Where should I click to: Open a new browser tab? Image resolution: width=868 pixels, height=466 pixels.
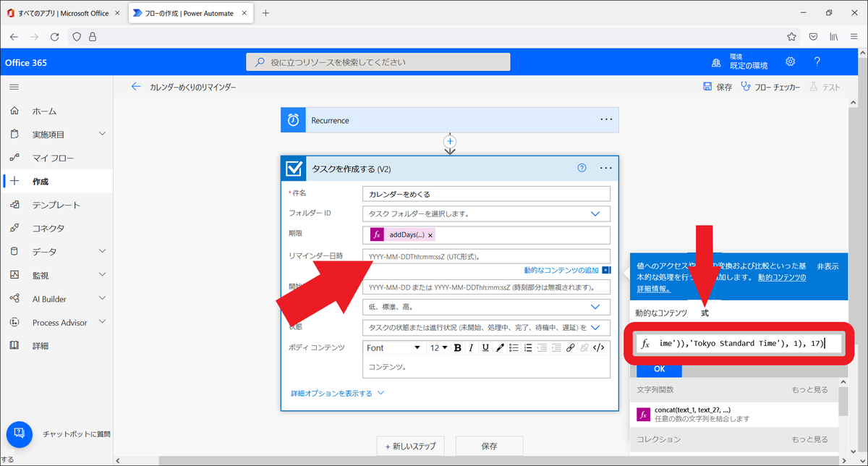pyautogui.click(x=265, y=13)
